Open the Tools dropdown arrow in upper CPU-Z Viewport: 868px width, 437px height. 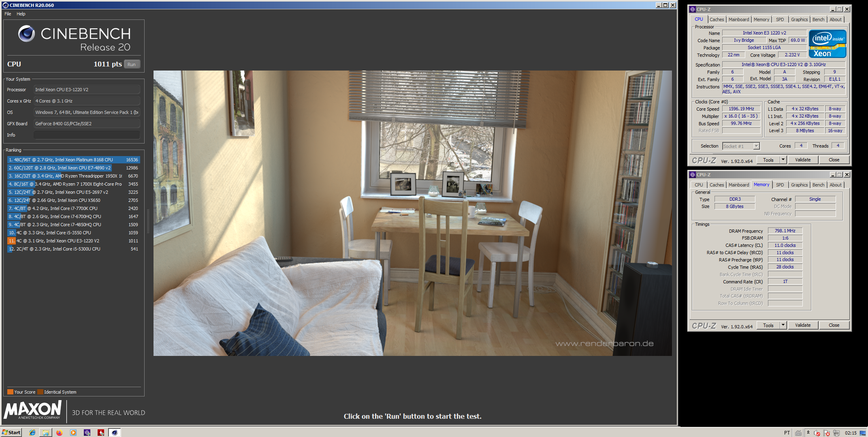pos(783,160)
